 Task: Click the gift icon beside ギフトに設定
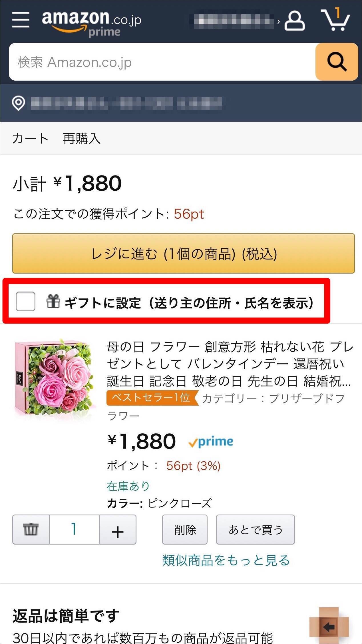[53, 301]
